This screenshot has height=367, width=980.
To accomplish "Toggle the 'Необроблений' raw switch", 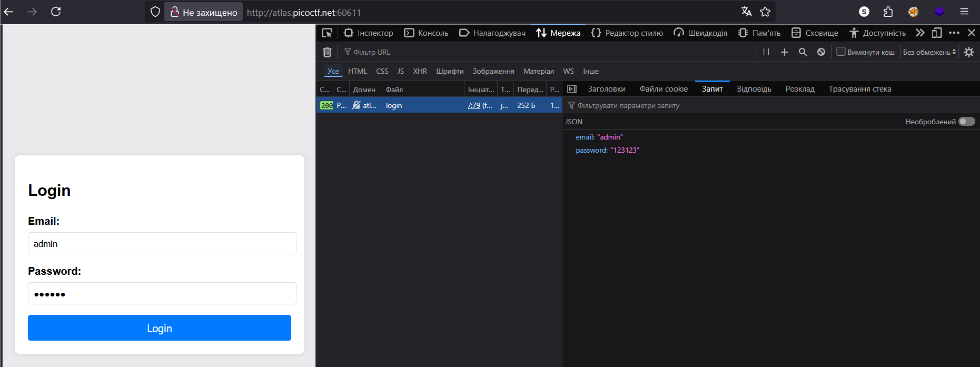I will 966,122.
